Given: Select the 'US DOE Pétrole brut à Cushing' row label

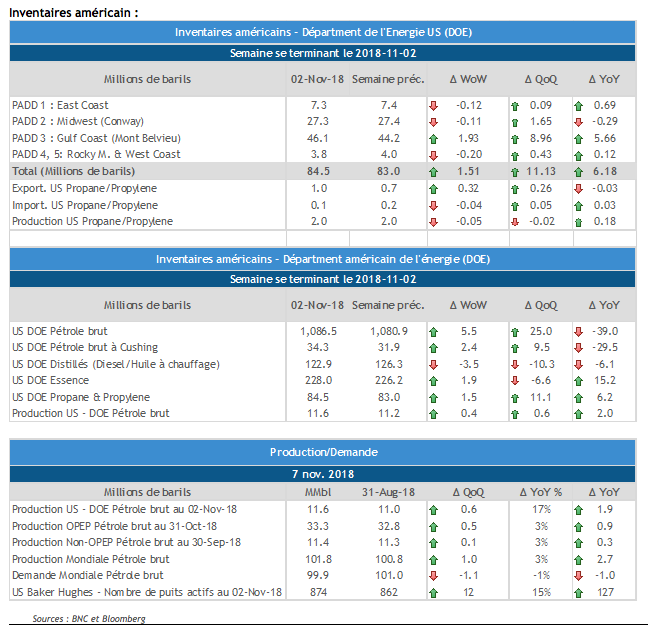Looking at the screenshot, I should [87, 347].
